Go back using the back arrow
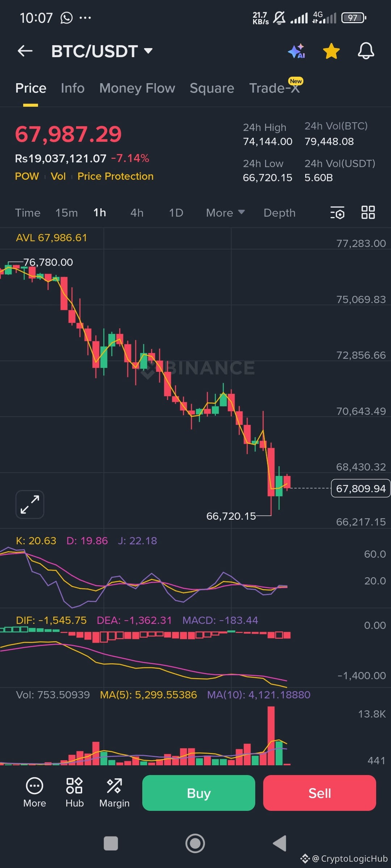The image size is (391, 868). tap(25, 51)
